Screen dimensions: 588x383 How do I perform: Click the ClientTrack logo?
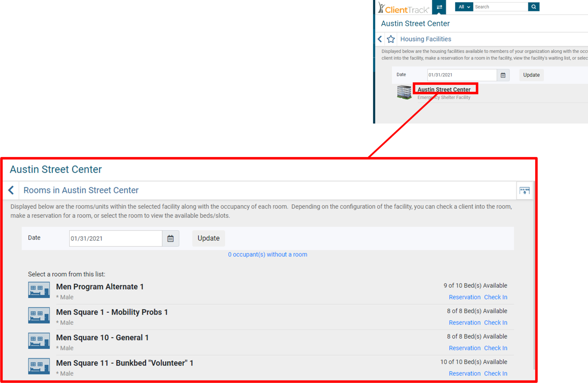pyautogui.click(x=403, y=8)
